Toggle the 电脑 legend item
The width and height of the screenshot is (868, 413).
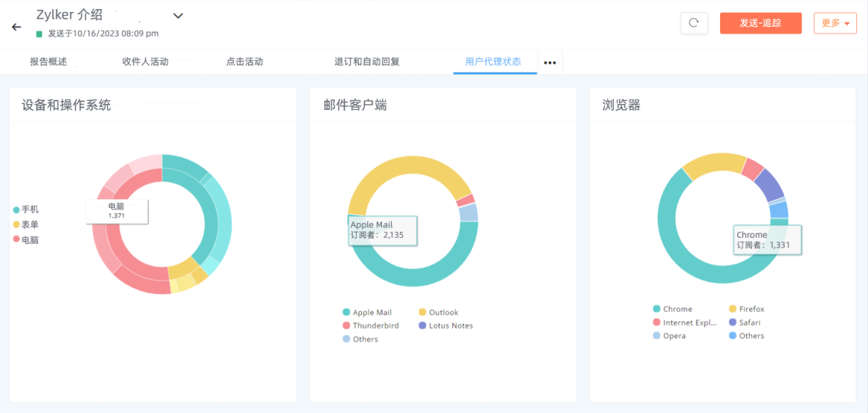(x=26, y=240)
